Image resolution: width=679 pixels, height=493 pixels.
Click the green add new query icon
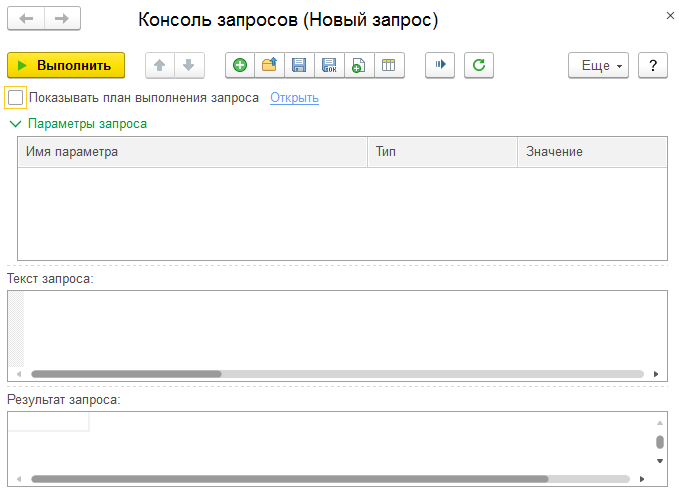pyautogui.click(x=240, y=65)
